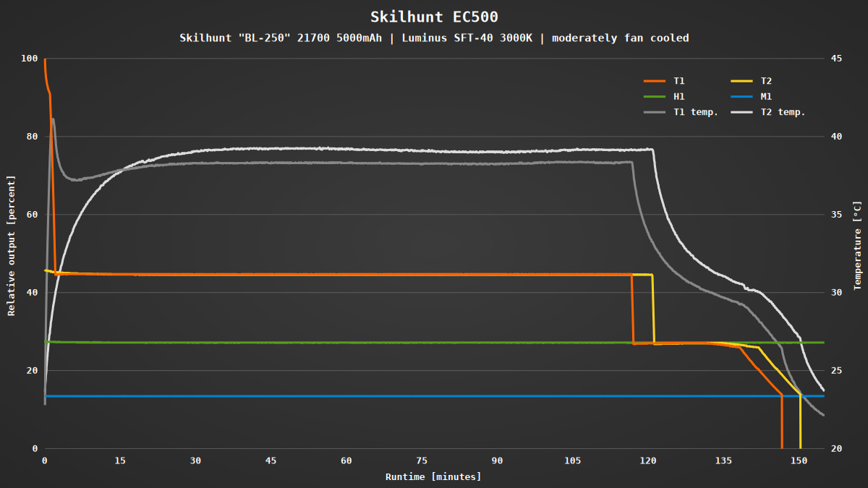Image resolution: width=868 pixels, height=488 pixels.
Task: Click the 20 tick on the output axis
Action: (33, 370)
